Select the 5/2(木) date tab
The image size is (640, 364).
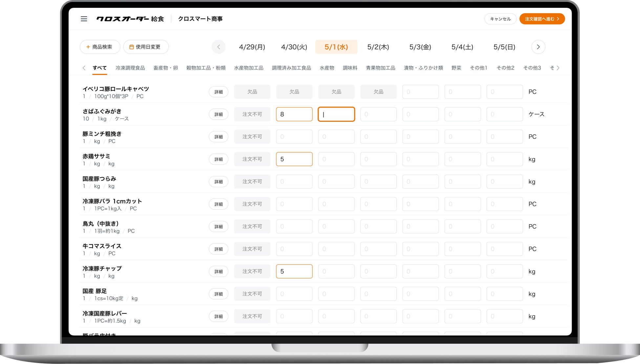point(378,47)
